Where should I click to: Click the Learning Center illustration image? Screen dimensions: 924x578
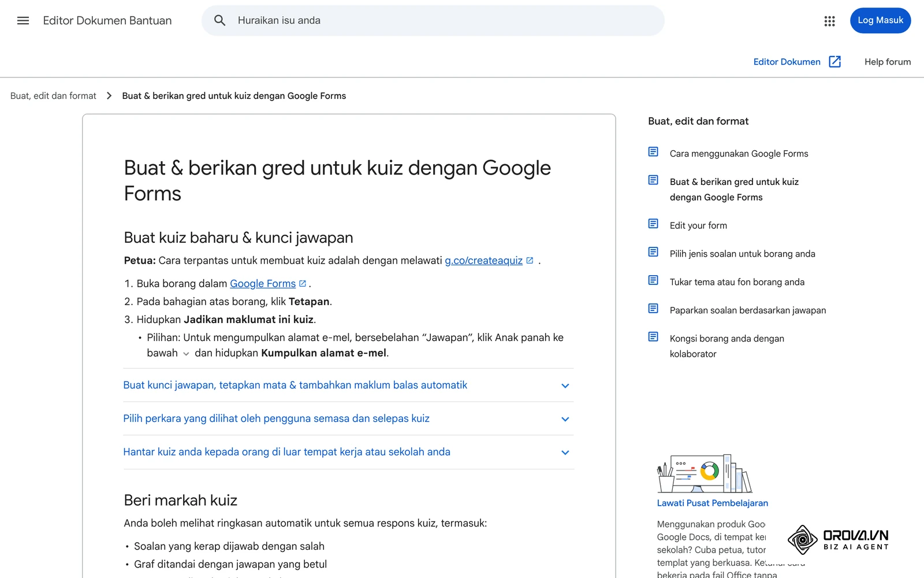(705, 473)
